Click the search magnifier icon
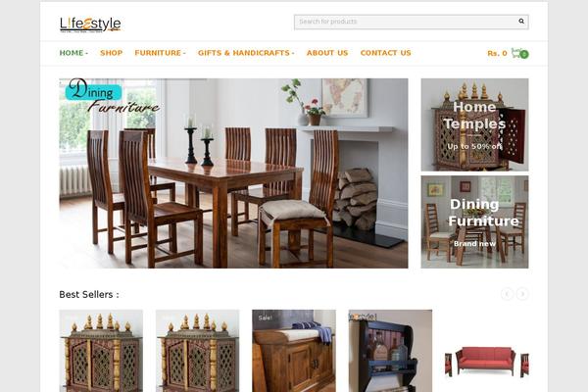This screenshot has height=392, width=588. [521, 22]
